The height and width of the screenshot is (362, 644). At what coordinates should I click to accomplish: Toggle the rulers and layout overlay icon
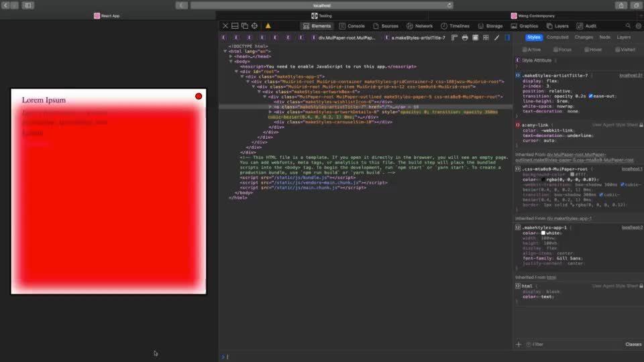point(454,38)
